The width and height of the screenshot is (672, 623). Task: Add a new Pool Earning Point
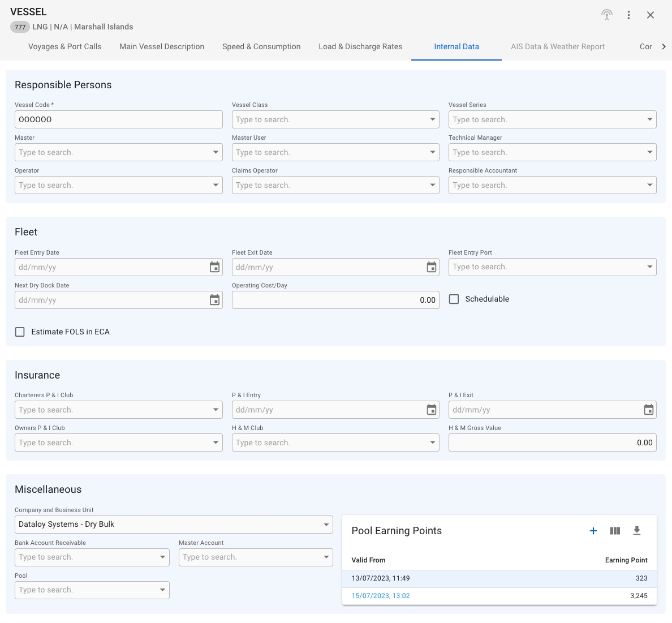pos(593,531)
